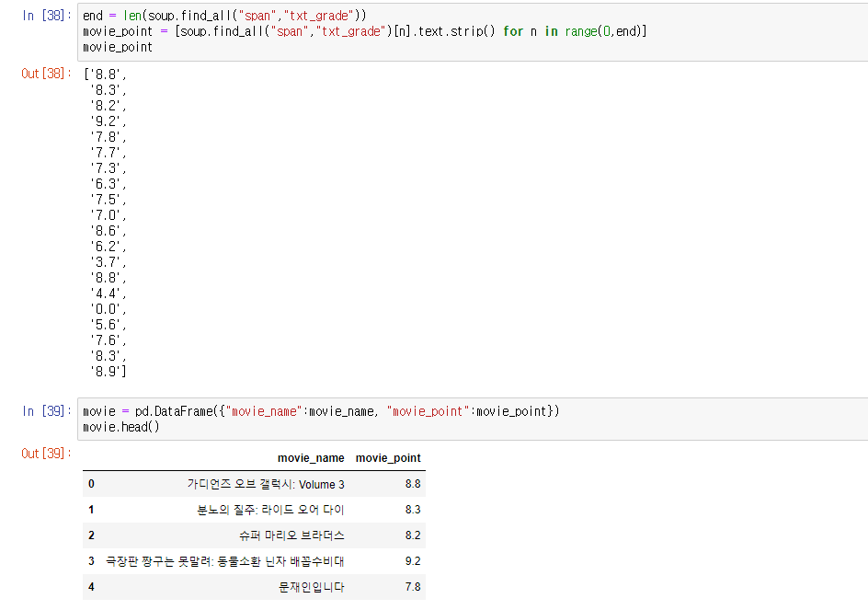Click the pd.DataFrame code line
868x610 pixels.
[321, 411]
